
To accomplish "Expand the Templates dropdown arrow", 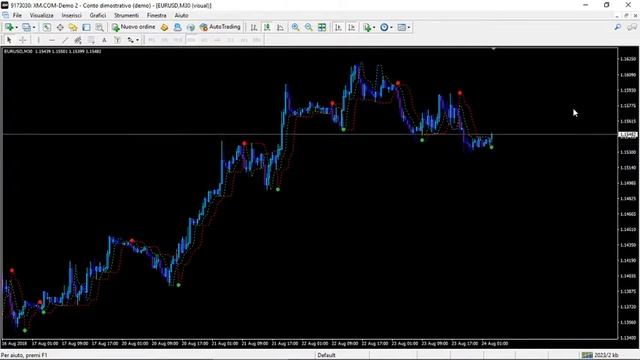I will [x=409, y=27].
